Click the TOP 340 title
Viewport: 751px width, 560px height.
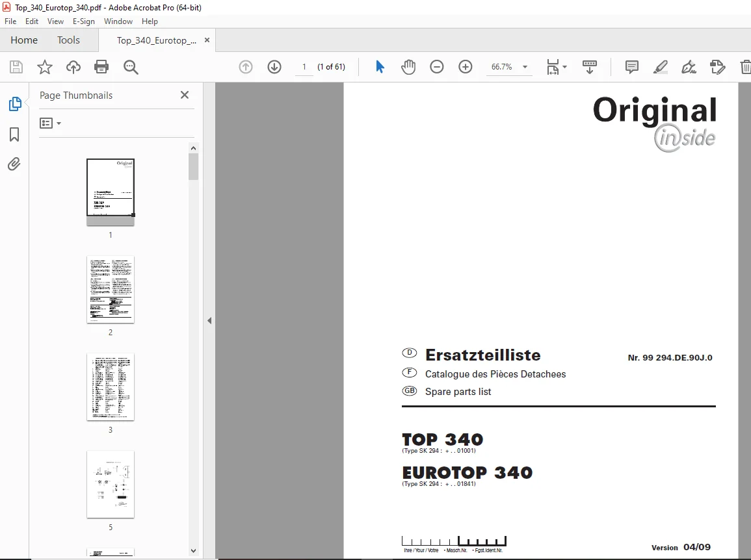tap(443, 439)
